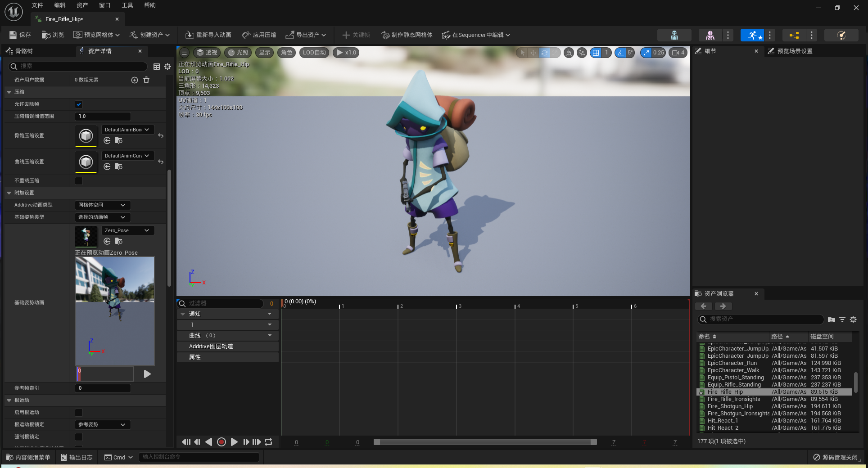Toggle scale snapping in viewport

pos(646,53)
